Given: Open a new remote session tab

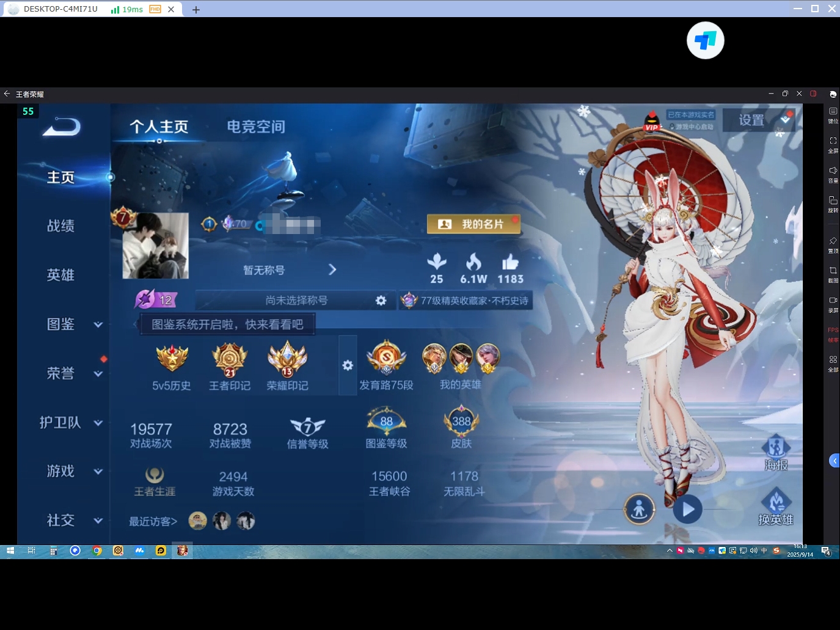Looking at the screenshot, I should [x=195, y=10].
